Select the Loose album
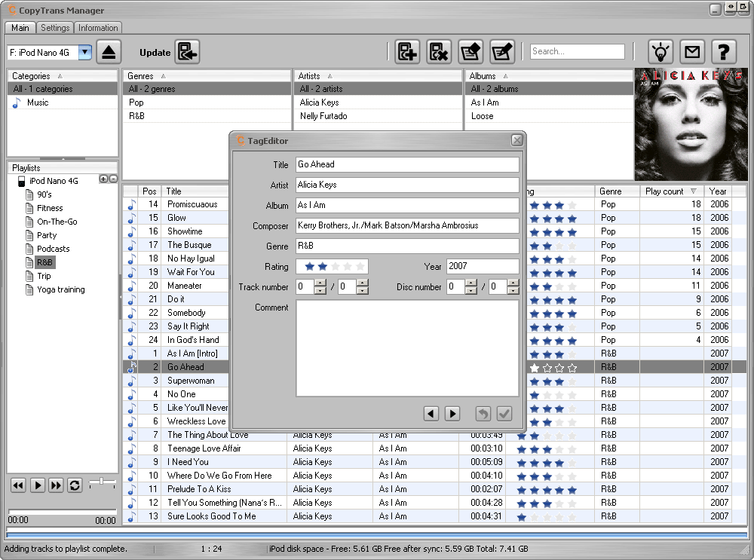754x560 pixels. (549, 116)
